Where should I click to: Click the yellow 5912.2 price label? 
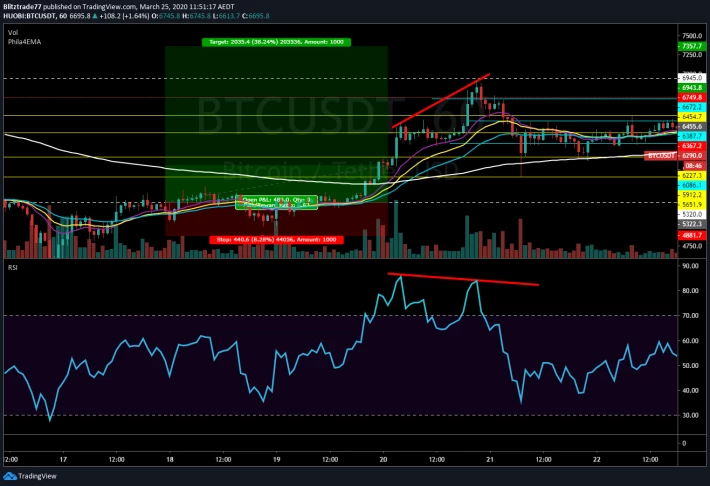pos(691,195)
